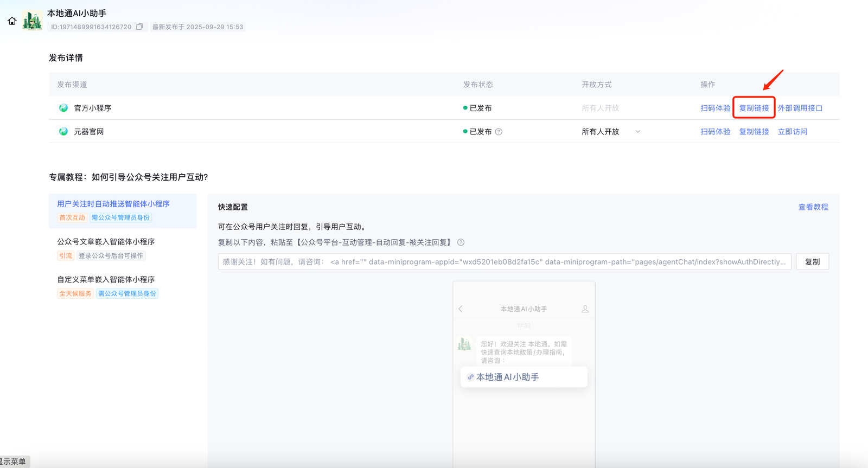Click the auto-reply code text field

(505, 262)
